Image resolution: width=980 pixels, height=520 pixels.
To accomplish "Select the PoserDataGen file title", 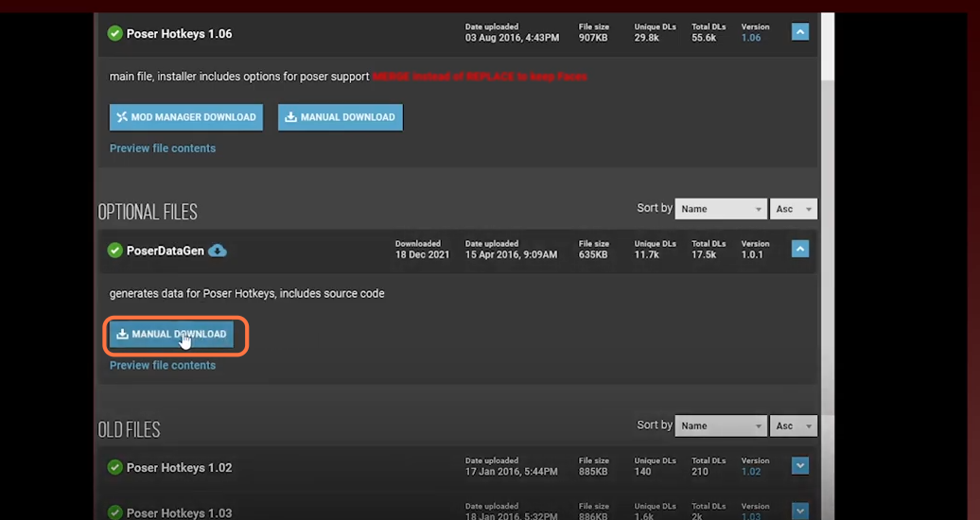I will 165,251.
